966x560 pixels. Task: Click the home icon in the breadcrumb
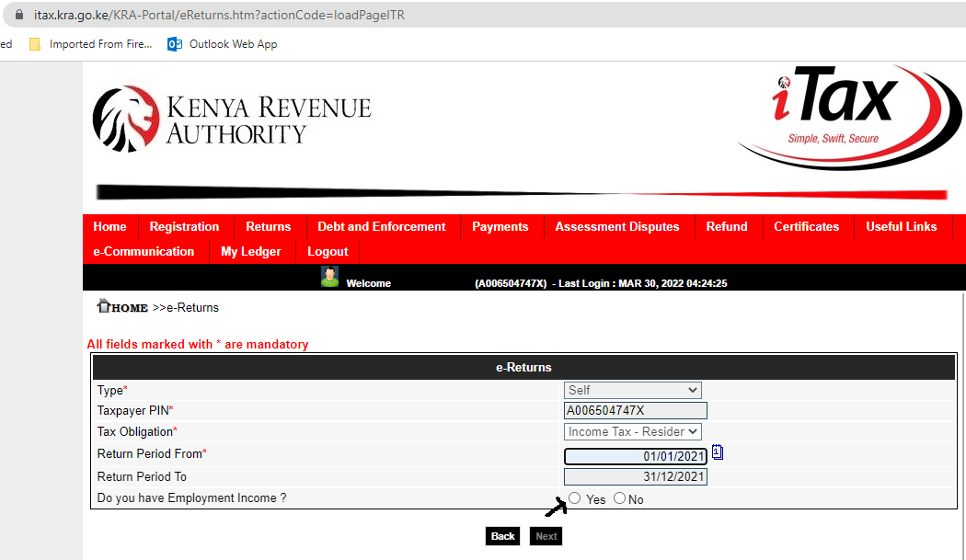point(106,304)
